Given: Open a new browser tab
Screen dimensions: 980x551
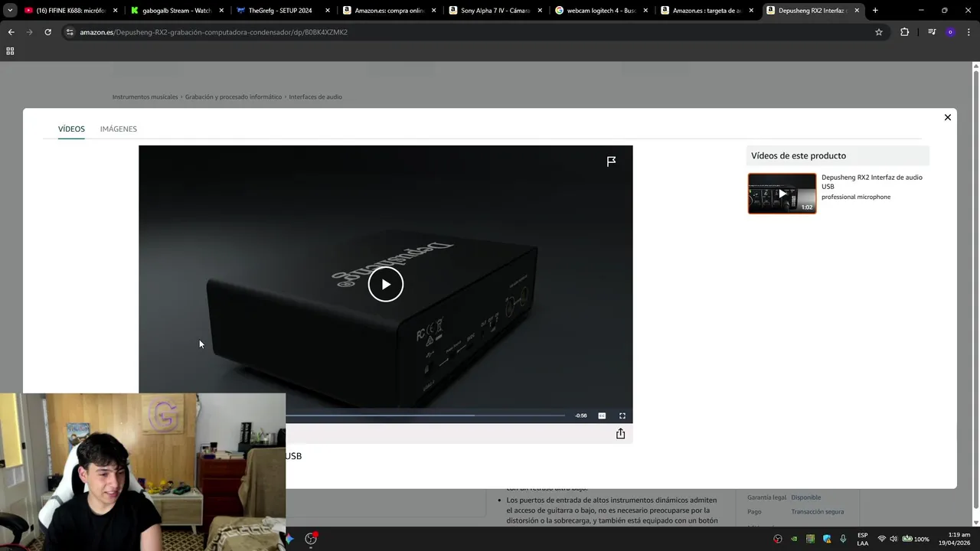Looking at the screenshot, I should click(875, 11).
